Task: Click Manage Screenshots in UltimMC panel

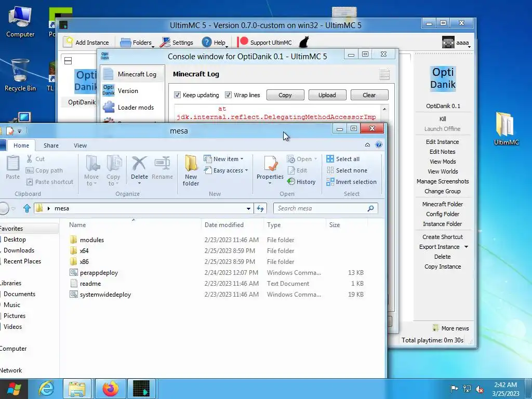Action: click(x=443, y=181)
